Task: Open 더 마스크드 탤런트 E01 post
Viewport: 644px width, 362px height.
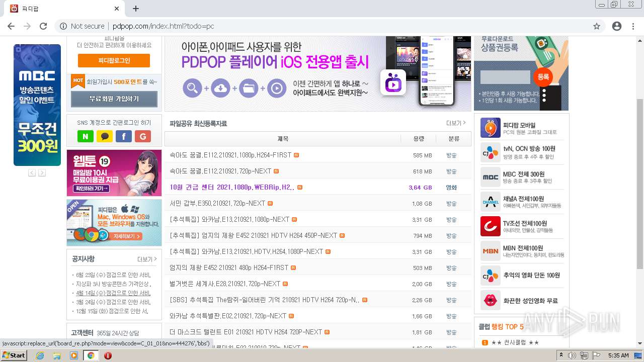Action: pyautogui.click(x=246, y=332)
